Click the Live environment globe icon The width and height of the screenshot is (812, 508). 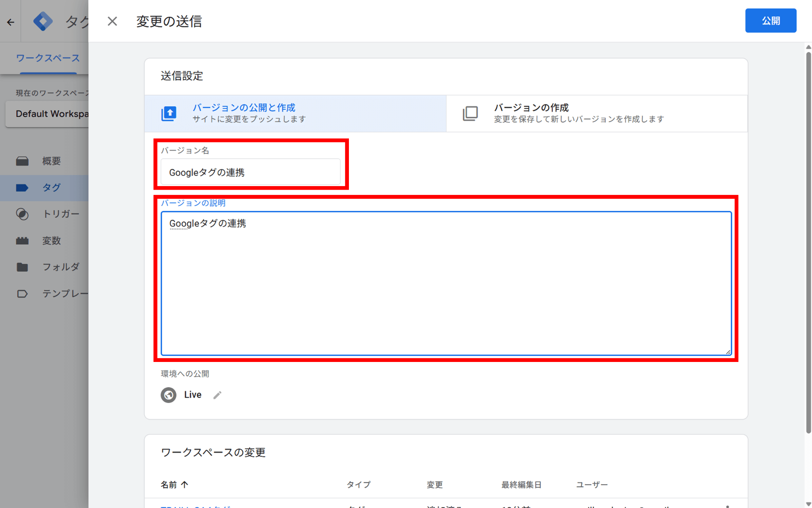[x=168, y=395]
